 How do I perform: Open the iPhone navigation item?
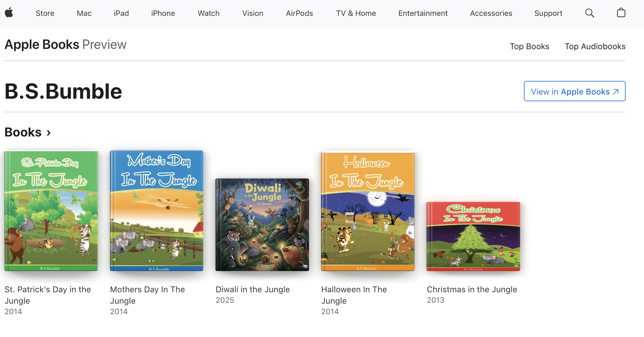pyautogui.click(x=163, y=13)
